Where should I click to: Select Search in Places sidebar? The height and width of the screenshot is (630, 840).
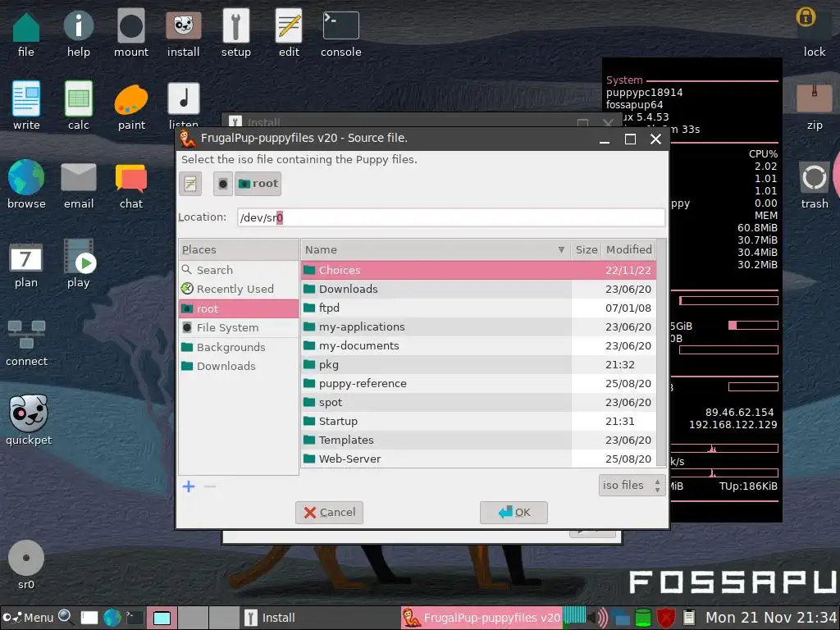[x=239, y=270]
